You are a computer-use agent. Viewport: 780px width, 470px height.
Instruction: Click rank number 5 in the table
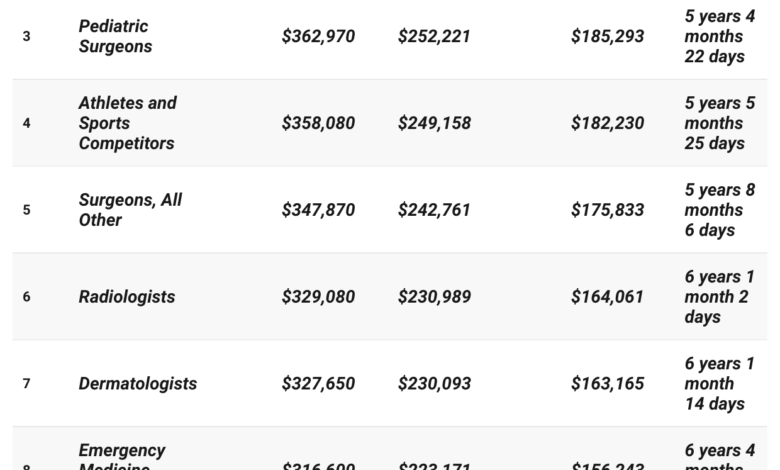point(27,211)
